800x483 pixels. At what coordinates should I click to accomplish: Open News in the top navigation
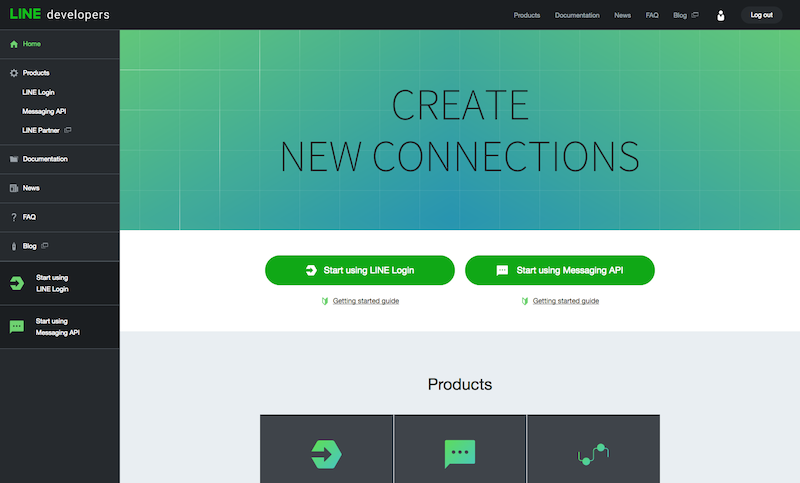[x=622, y=15]
